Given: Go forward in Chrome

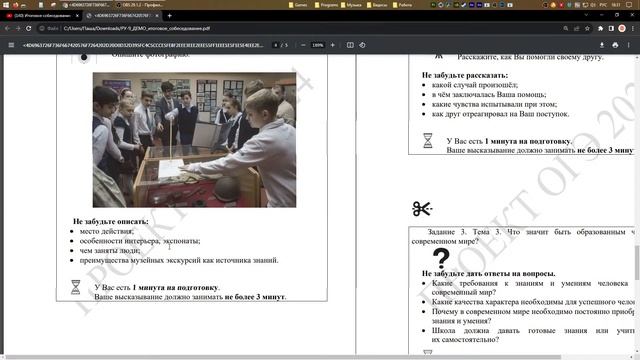Looking at the screenshot, I should click(x=18, y=28).
